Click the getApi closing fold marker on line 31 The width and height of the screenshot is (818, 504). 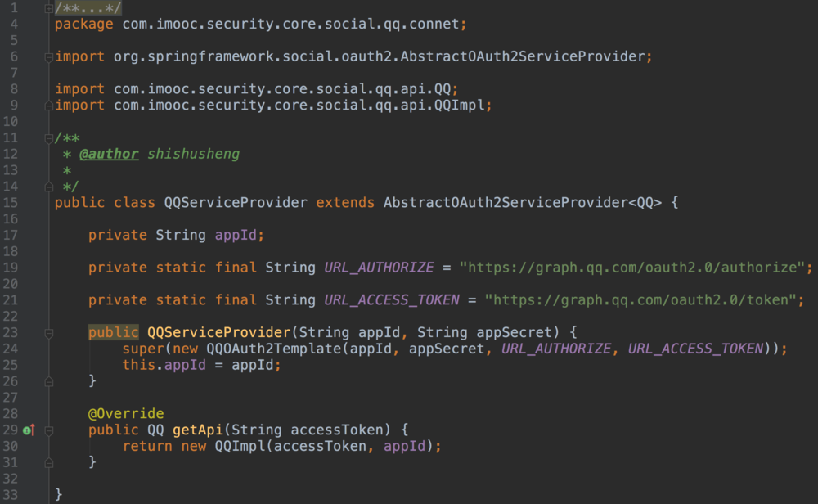tap(49, 461)
